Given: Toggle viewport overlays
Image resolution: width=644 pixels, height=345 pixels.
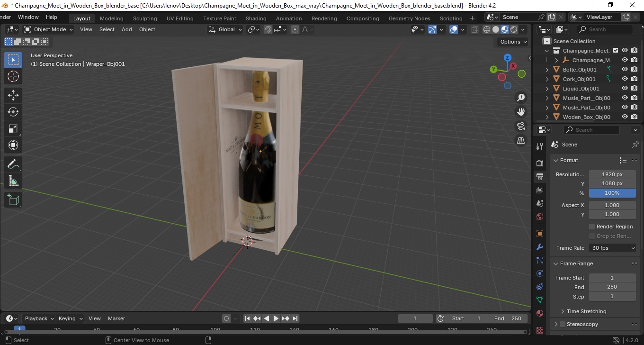Looking at the screenshot, I should tap(454, 29).
